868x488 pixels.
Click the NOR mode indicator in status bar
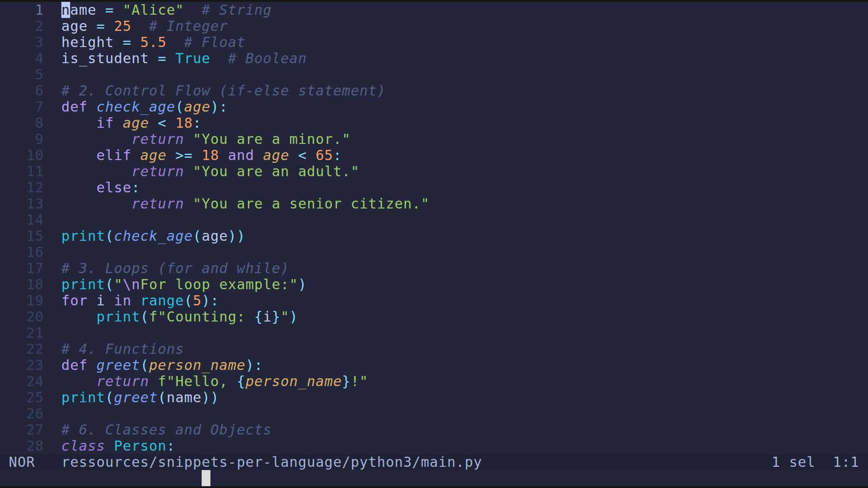23,462
